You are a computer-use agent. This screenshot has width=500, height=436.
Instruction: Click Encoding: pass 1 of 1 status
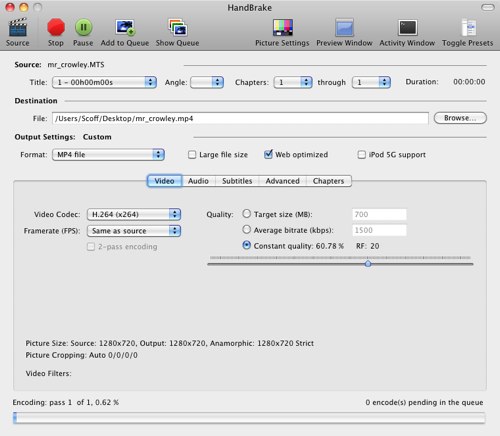click(x=66, y=402)
